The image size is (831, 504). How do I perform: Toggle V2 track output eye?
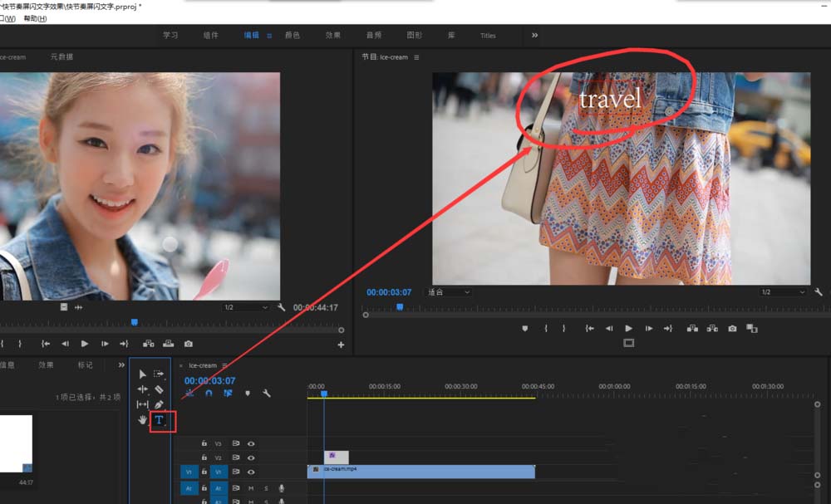point(251,458)
